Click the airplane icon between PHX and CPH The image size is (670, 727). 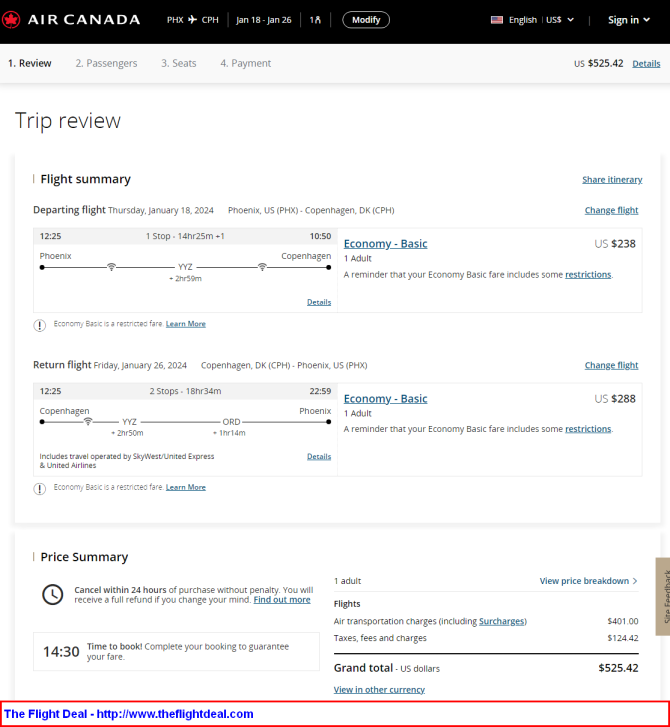tap(192, 19)
